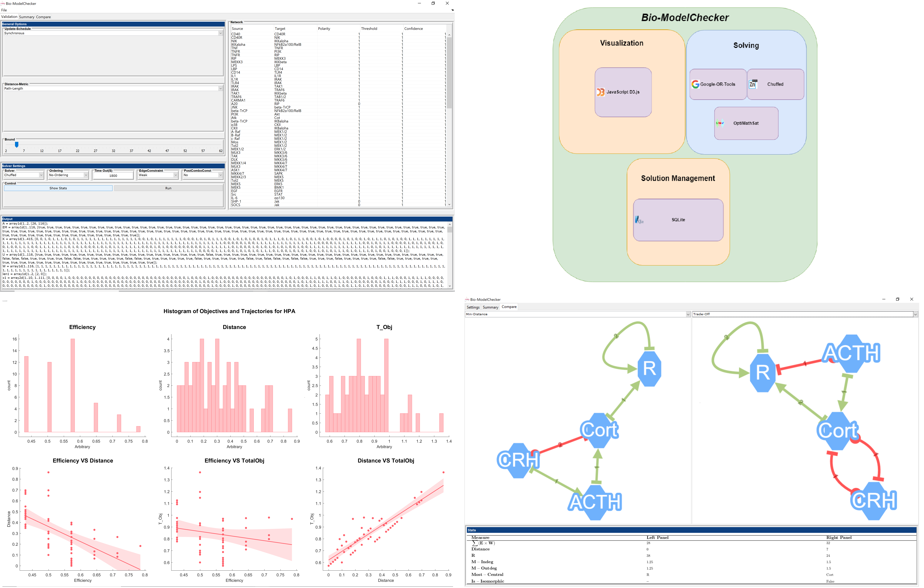
Task: Click the Chuffed MiniZinc icon
Action: (x=753, y=84)
